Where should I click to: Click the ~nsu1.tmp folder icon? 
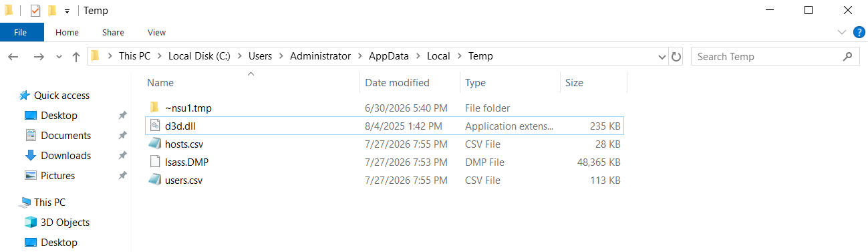[154, 107]
